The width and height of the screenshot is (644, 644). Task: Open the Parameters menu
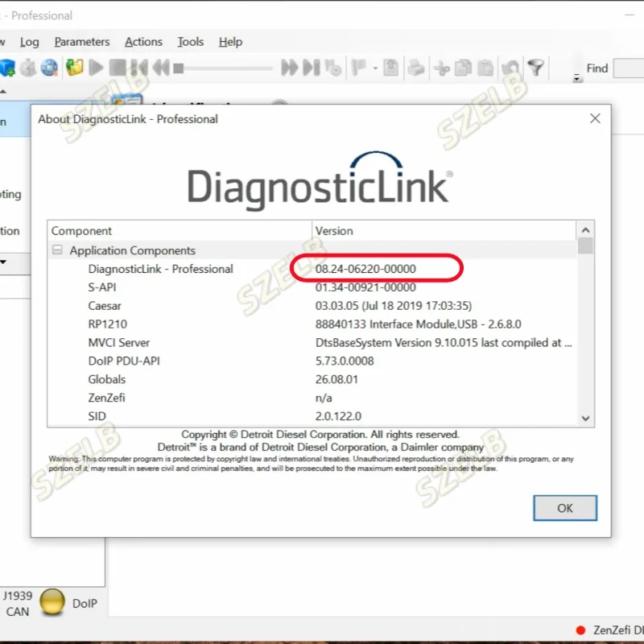82,42
